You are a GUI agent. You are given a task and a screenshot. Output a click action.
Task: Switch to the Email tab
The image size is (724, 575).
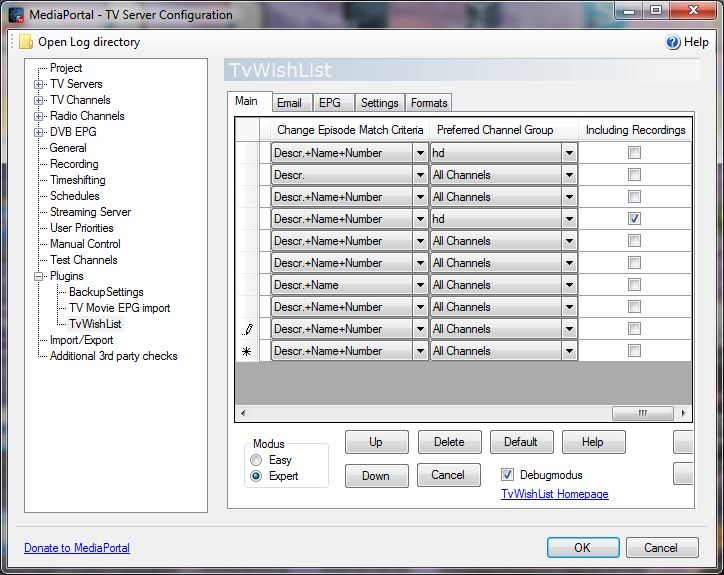point(292,103)
